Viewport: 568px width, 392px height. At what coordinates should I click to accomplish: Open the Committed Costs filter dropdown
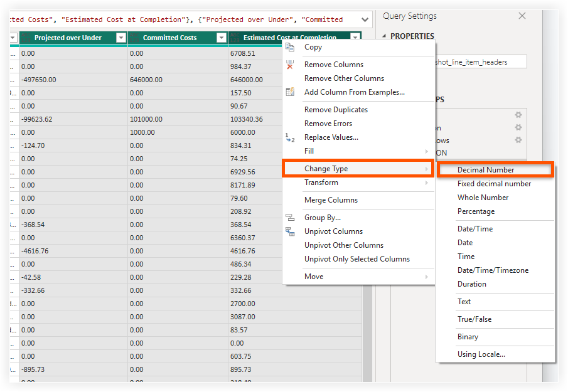click(220, 38)
